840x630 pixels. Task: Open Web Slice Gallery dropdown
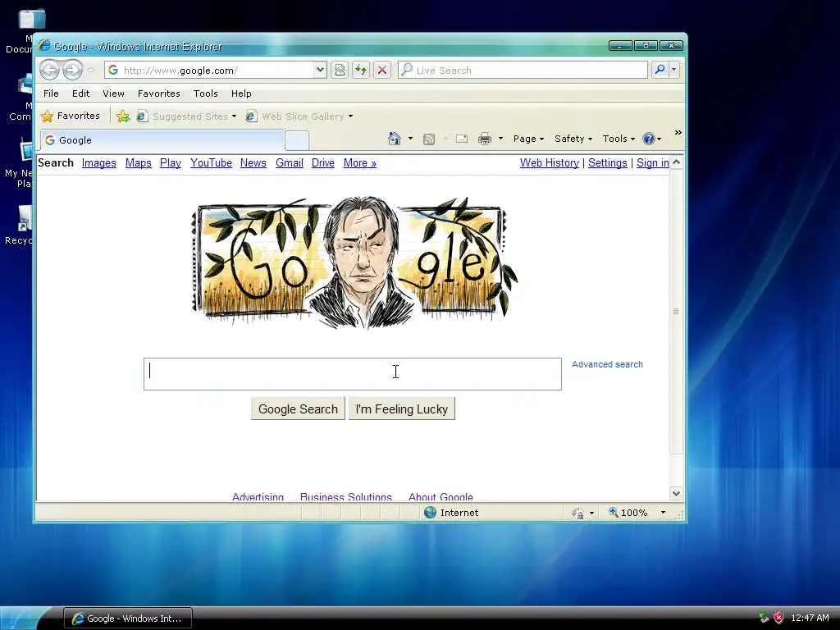pyautogui.click(x=299, y=116)
